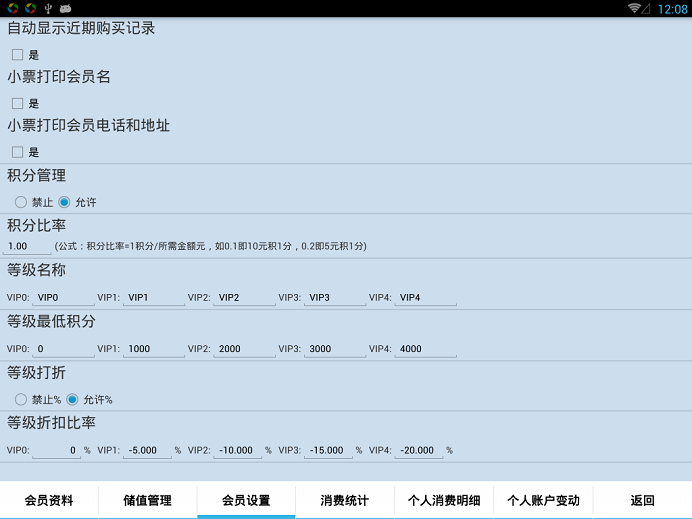
Task: Choose 禁止% under 等级打折
Action: tap(21, 399)
